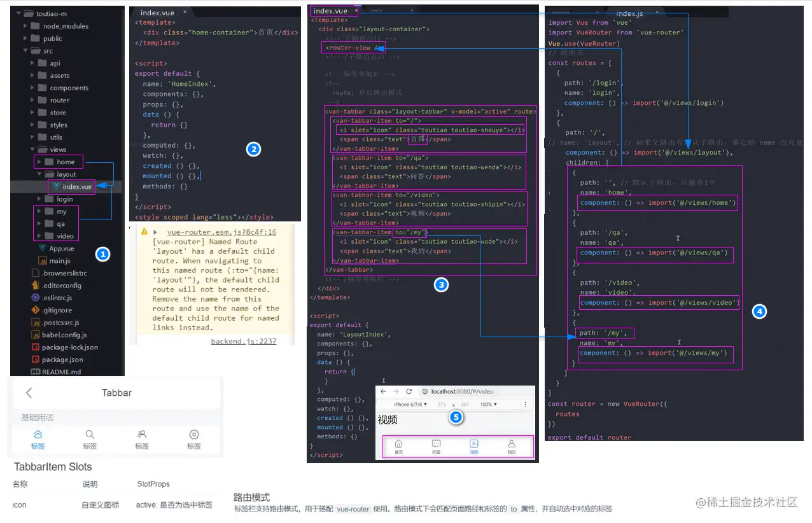Open the 100% zoom dropdown

489,405
